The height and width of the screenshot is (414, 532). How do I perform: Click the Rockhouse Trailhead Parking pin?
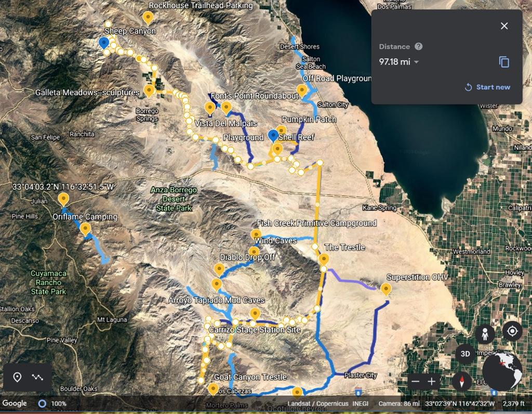148,17
